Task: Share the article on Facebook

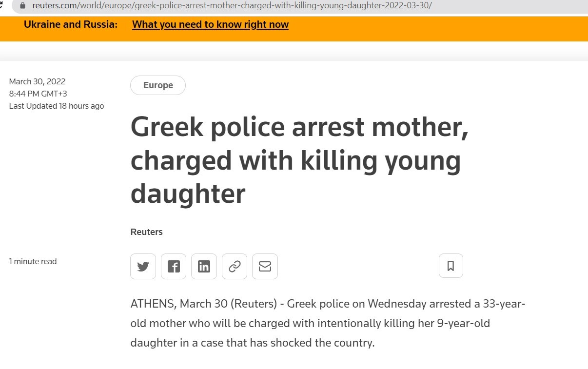Action: 174,266
